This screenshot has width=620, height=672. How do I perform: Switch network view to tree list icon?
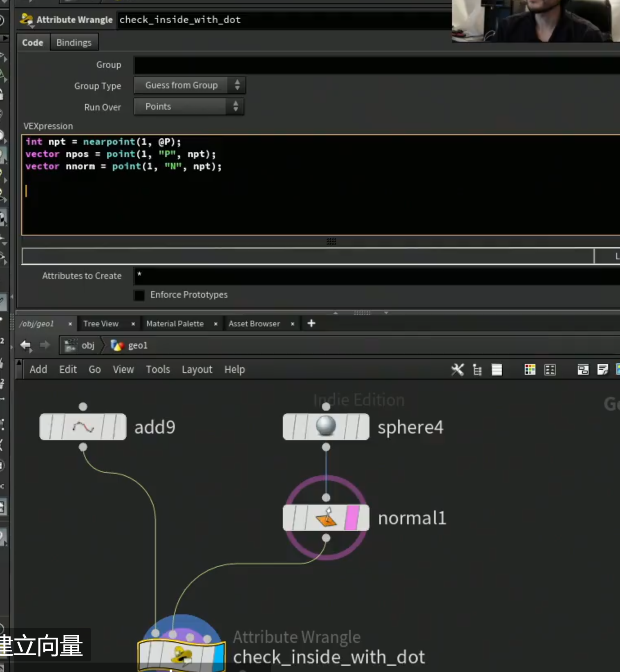point(477,370)
